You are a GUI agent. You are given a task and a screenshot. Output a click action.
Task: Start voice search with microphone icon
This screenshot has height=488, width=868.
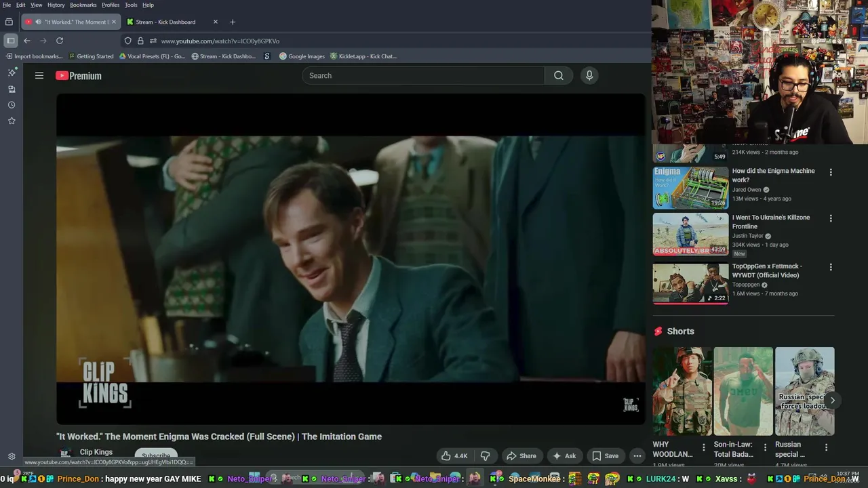point(589,76)
